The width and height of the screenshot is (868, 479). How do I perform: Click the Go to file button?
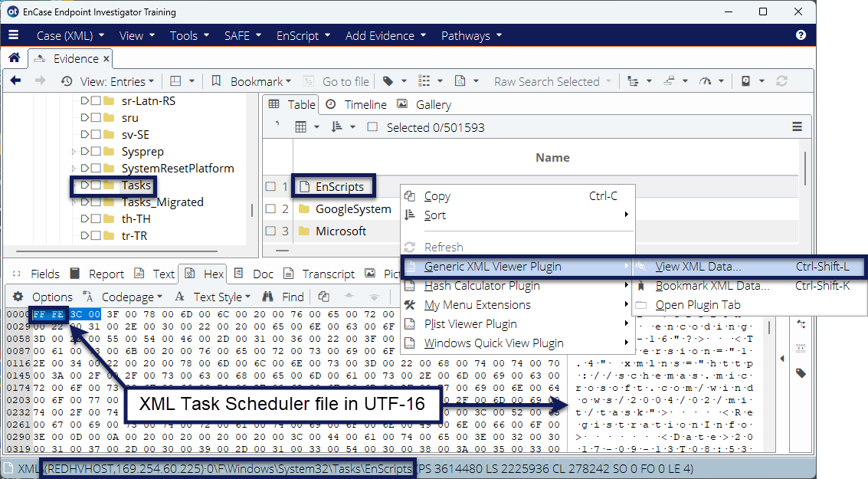346,81
